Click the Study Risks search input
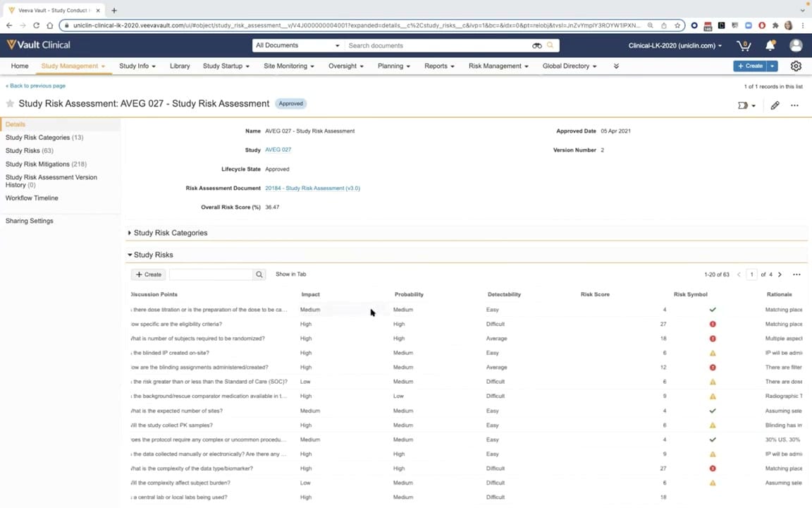812x508 pixels. (211, 274)
